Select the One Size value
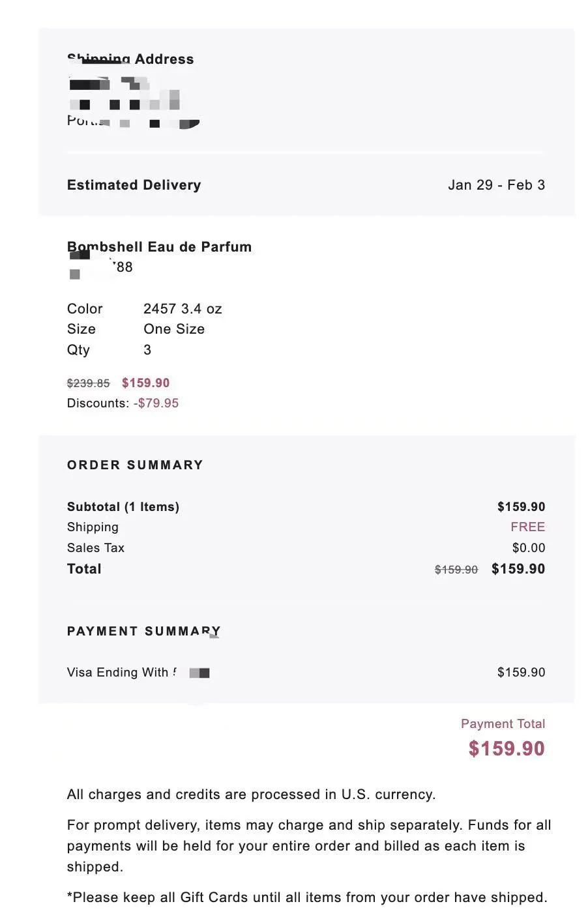Screen dimensions: 588x919 pyautogui.click(x=174, y=329)
